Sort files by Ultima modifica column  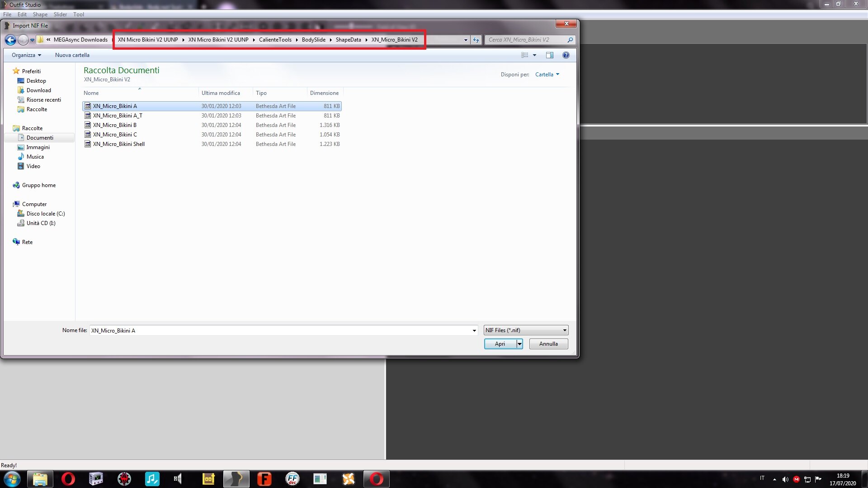point(226,93)
